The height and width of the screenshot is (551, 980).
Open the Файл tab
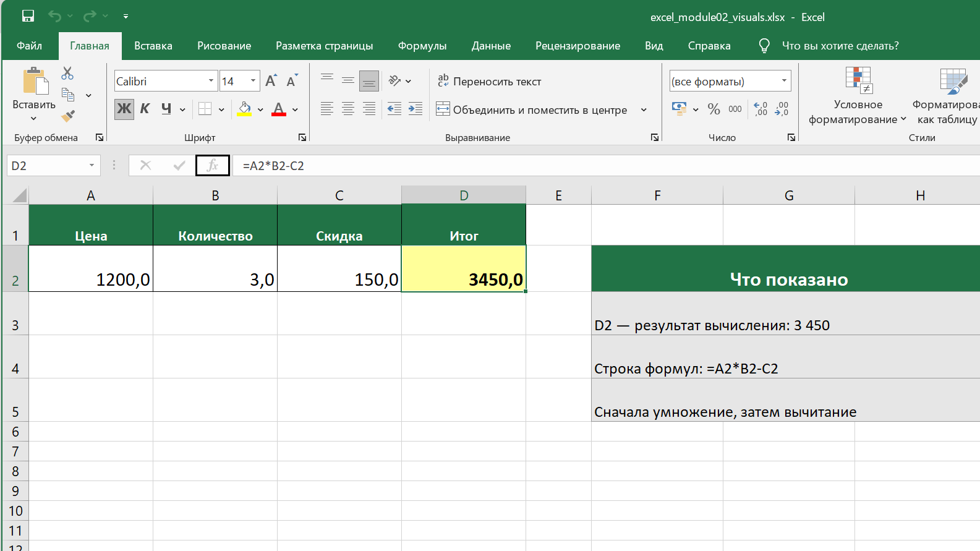(x=30, y=46)
